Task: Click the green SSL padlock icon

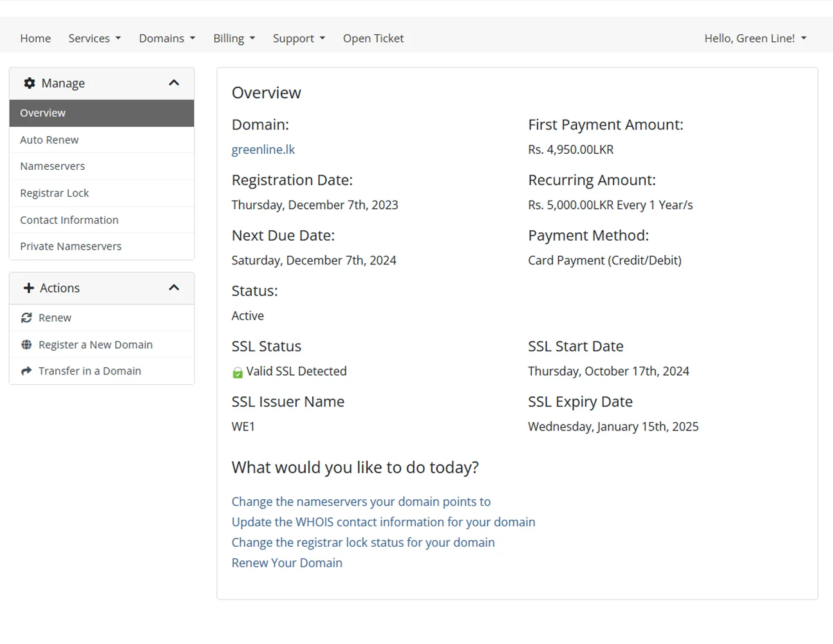Action: 238,373
